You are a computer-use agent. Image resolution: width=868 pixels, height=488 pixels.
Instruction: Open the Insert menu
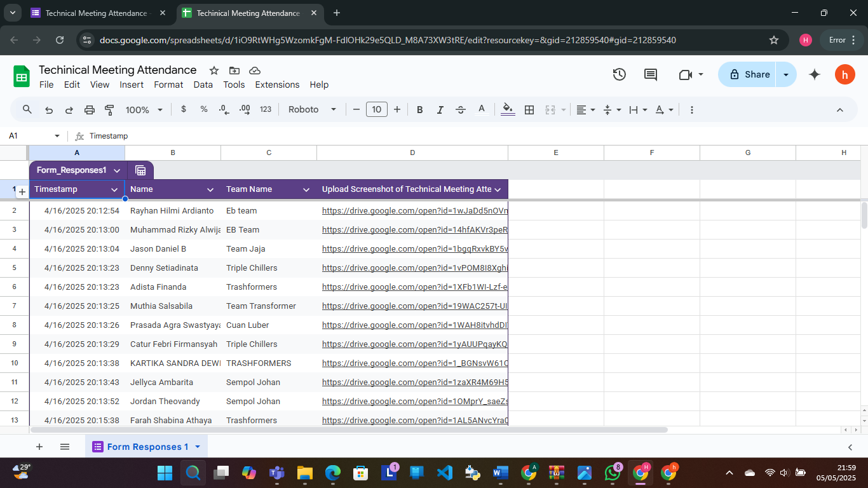pyautogui.click(x=132, y=85)
